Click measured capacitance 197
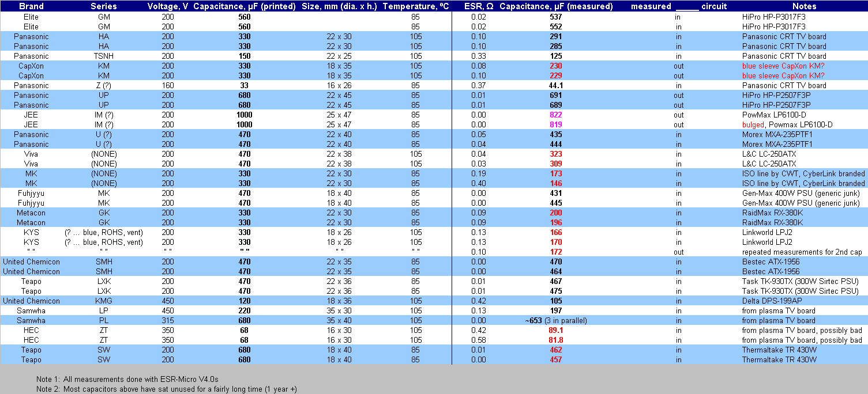 tap(556, 310)
